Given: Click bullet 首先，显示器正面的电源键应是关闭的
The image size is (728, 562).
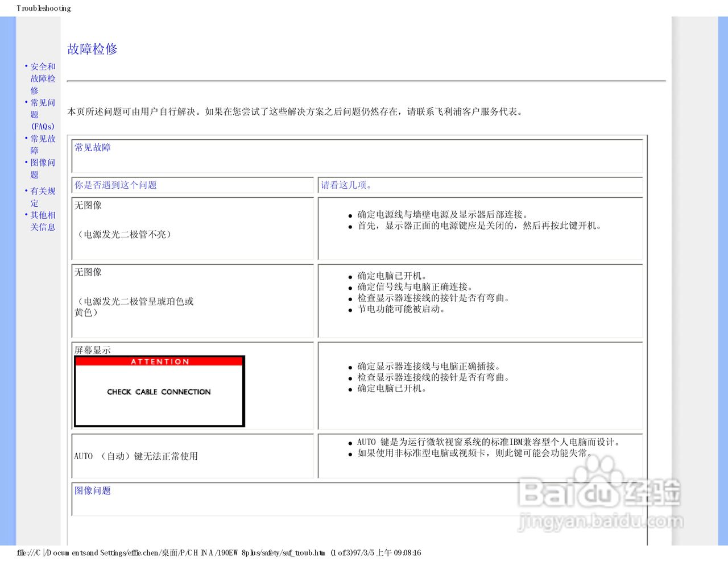Looking at the screenshot, I should tap(479, 226).
